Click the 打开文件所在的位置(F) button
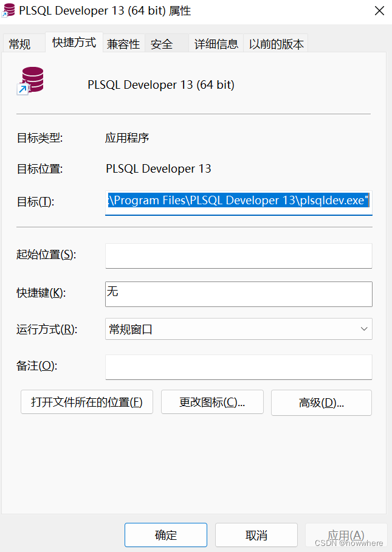This screenshot has height=552, width=392. [x=86, y=402]
